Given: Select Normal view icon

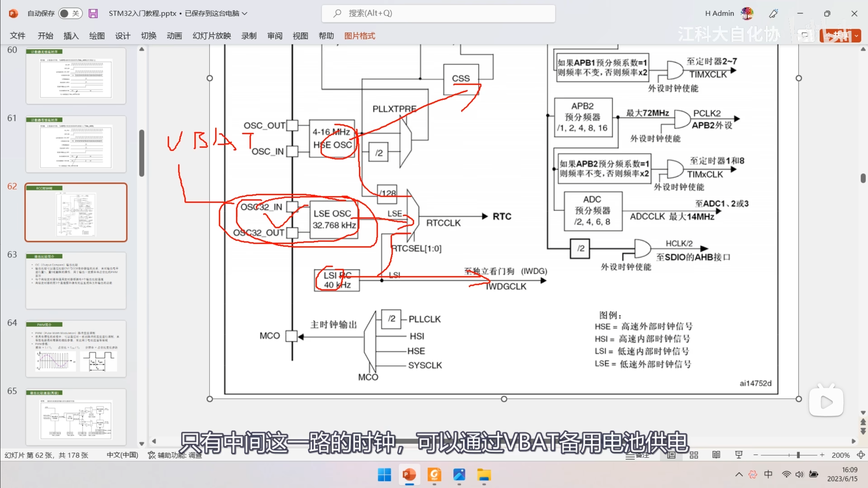Looking at the screenshot, I should click(671, 455).
